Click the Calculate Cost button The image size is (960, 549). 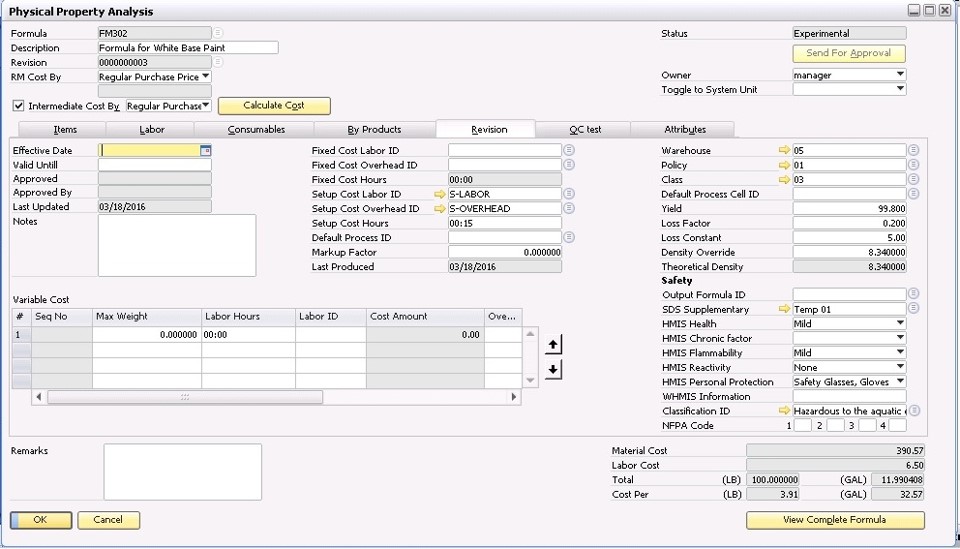click(x=273, y=106)
